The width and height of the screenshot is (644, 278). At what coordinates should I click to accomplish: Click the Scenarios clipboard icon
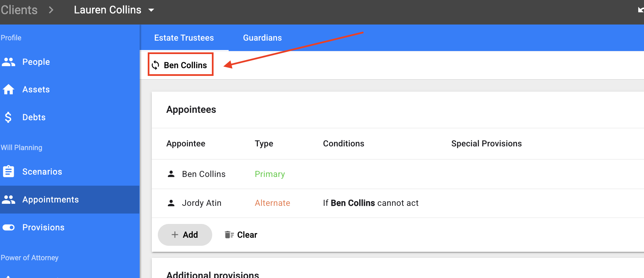pos(8,171)
